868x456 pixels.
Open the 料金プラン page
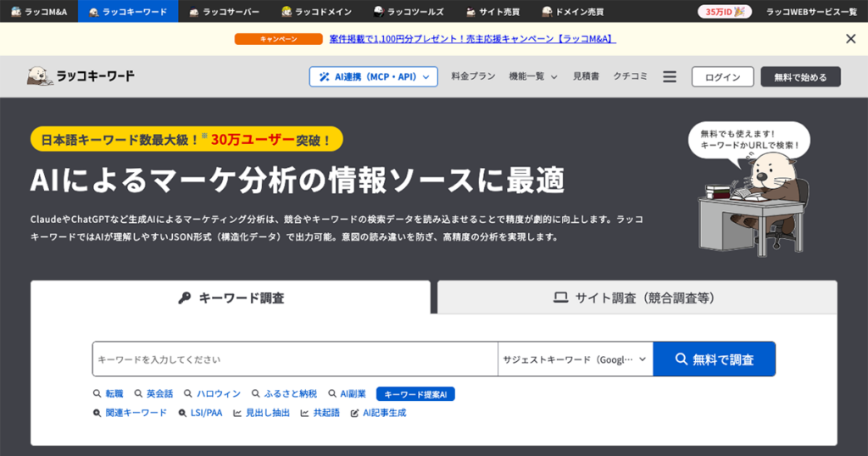pyautogui.click(x=473, y=76)
